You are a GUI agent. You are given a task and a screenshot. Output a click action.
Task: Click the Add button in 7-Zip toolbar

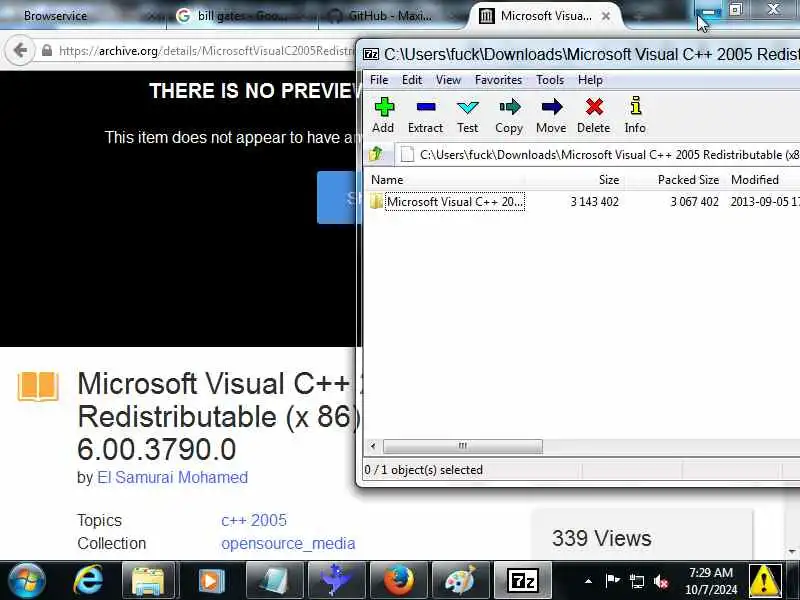(384, 116)
